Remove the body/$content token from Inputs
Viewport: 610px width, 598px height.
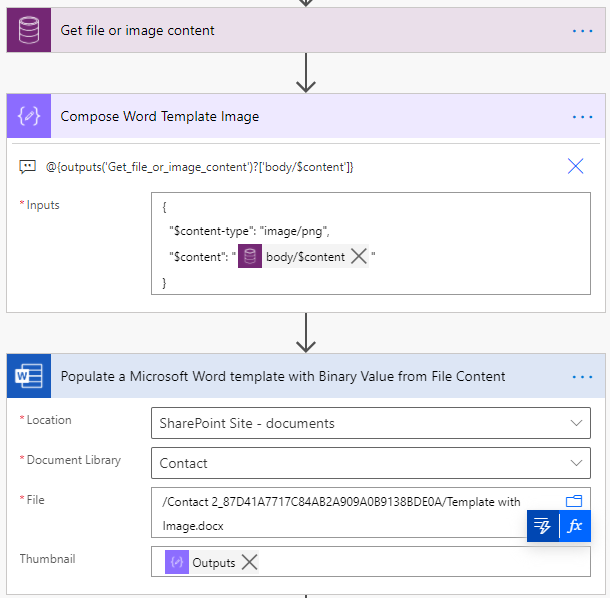(359, 257)
